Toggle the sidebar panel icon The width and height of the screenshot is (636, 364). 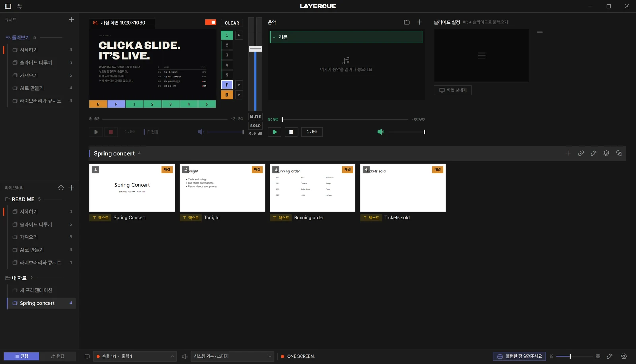pyautogui.click(x=8, y=6)
